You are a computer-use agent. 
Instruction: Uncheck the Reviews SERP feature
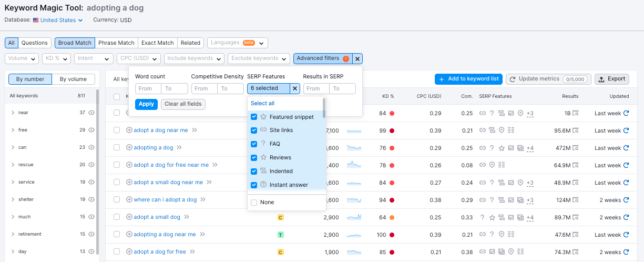pyautogui.click(x=254, y=157)
